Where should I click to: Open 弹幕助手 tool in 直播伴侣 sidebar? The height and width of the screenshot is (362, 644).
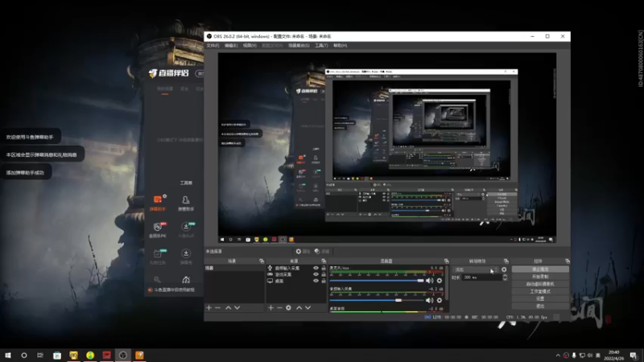[158, 203]
